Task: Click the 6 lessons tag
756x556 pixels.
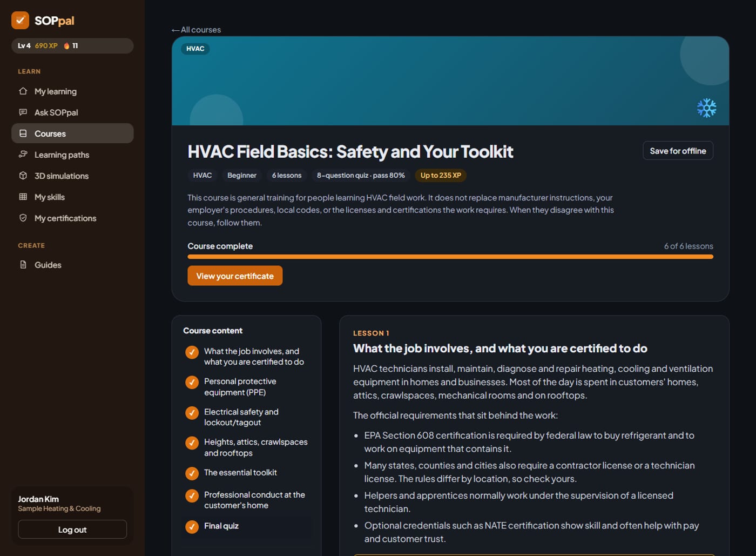Action: (x=287, y=175)
